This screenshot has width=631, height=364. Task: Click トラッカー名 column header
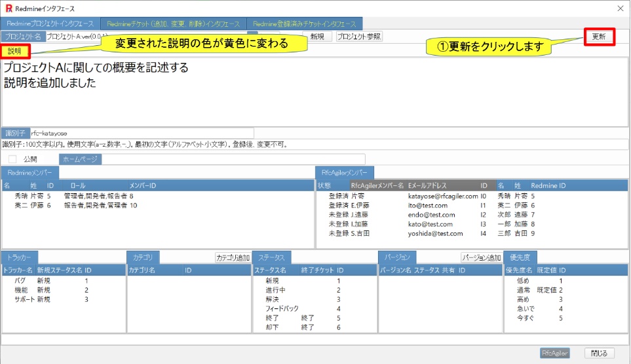(18, 270)
